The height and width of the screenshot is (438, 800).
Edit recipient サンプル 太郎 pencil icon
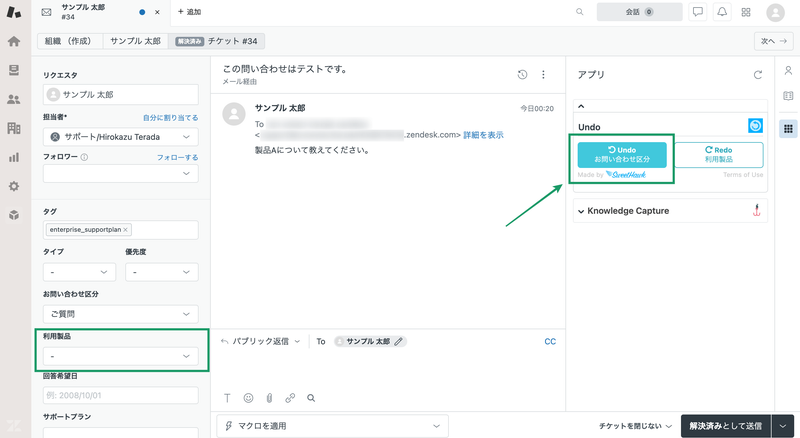pyautogui.click(x=398, y=342)
